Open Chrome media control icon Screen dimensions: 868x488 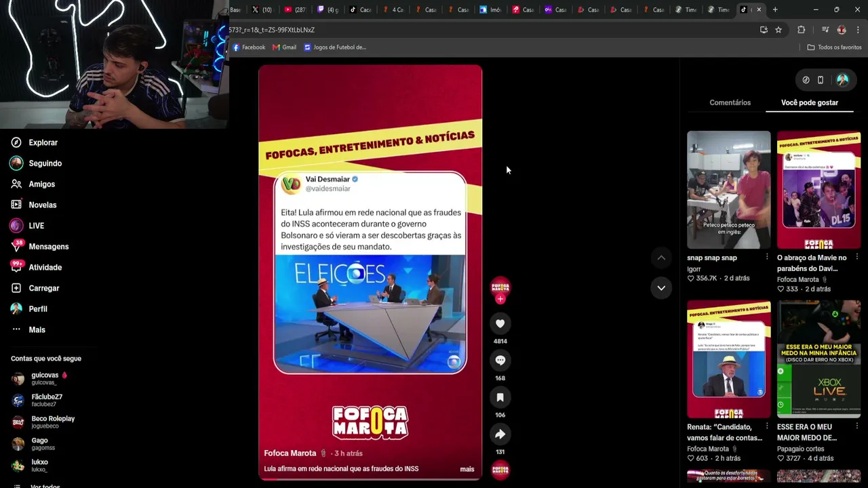(x=825, y=30)
